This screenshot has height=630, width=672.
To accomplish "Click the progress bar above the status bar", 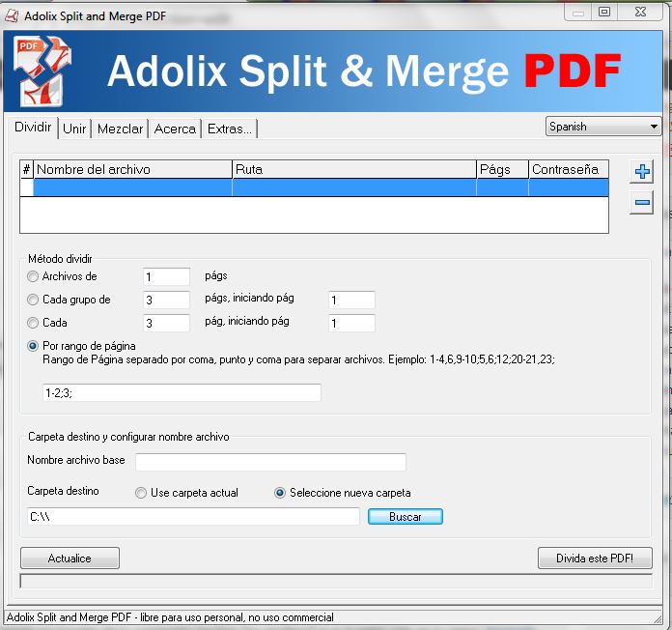I will click(336, 581).
